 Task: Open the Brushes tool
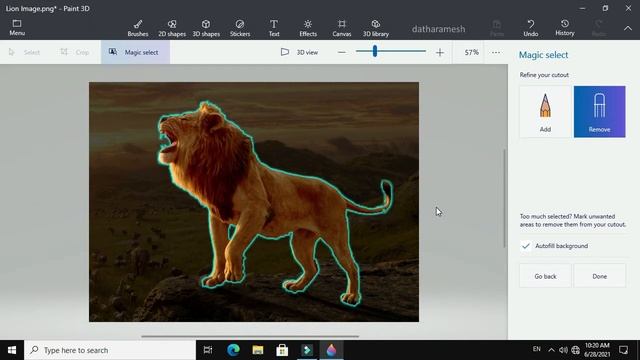[138, 28]
